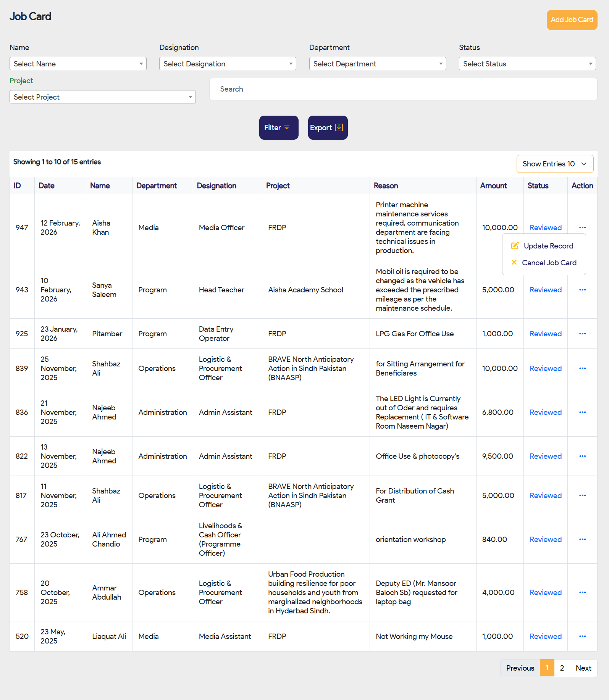The image size is (609, 700).
Task: Export the job card list
Action: (328, 128)
